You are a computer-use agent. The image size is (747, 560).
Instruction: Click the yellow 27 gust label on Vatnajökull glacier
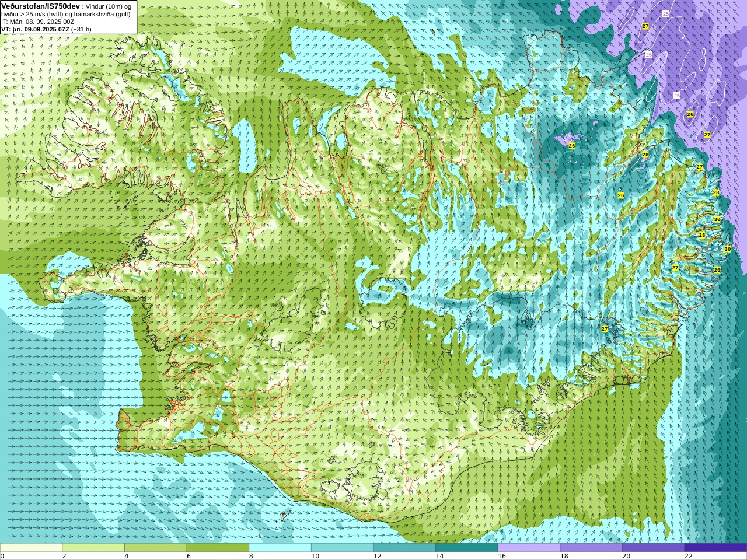(x=605, y=329)
